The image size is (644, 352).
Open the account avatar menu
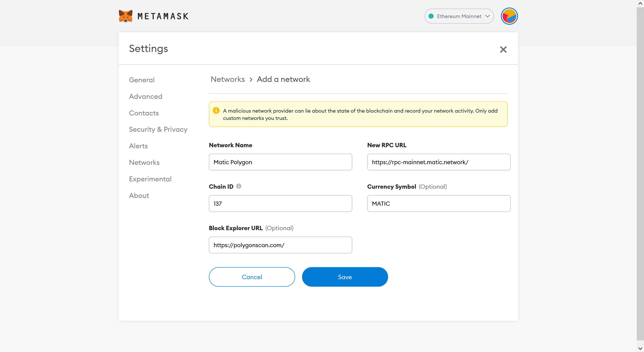509,16
